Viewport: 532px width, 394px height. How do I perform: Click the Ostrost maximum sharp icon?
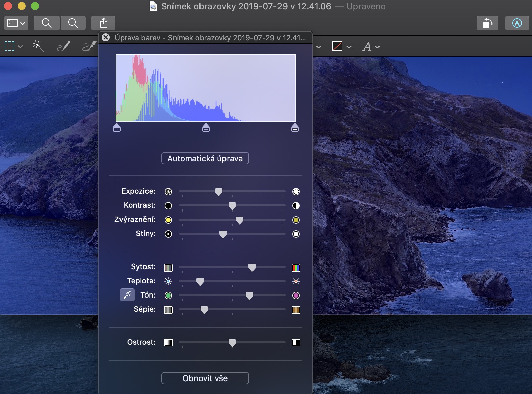pos(296,343)
